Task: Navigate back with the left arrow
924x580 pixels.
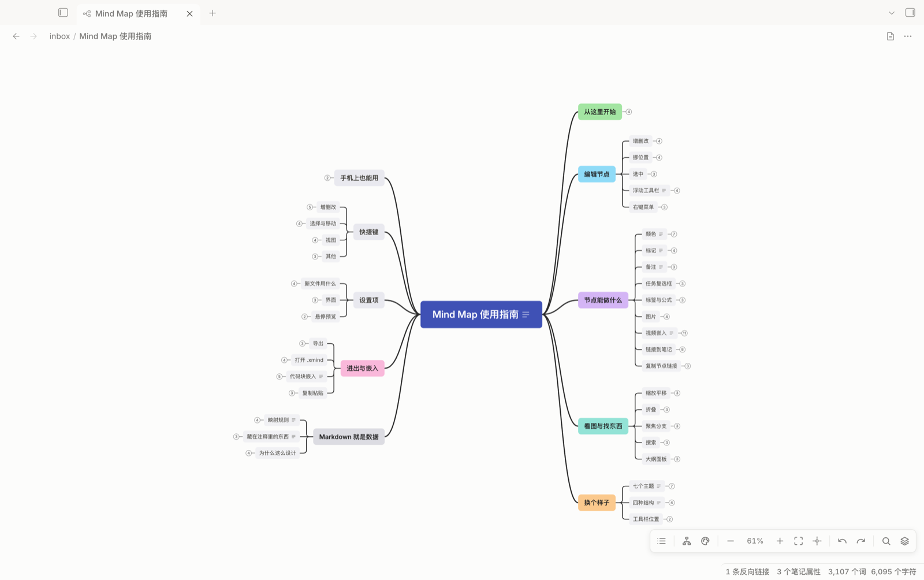Action: pos(16,36)
